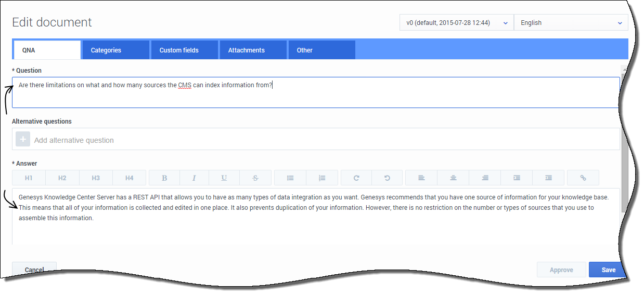Center align the answer text

click(453, 178)
